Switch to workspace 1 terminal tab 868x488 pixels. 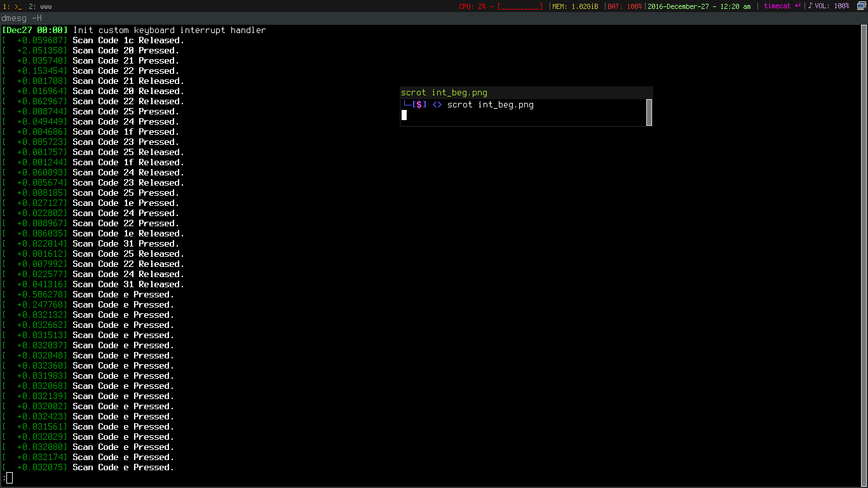[x=12, y=6]
